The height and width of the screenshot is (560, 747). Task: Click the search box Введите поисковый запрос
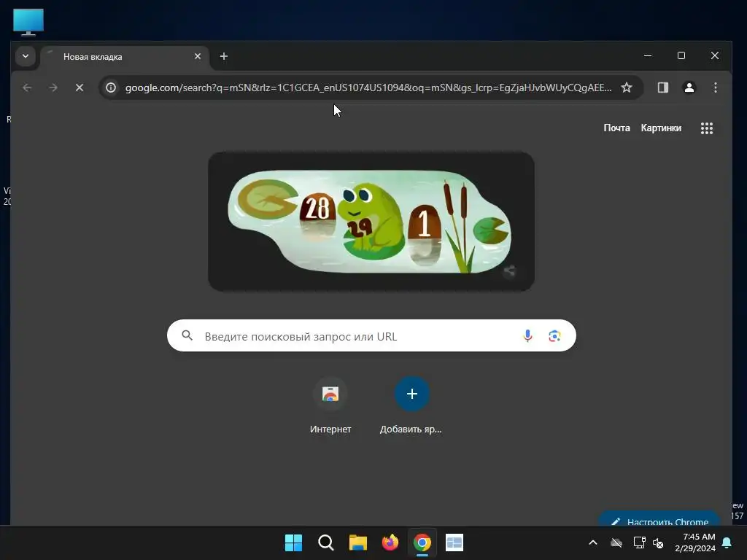click(371, 335)
